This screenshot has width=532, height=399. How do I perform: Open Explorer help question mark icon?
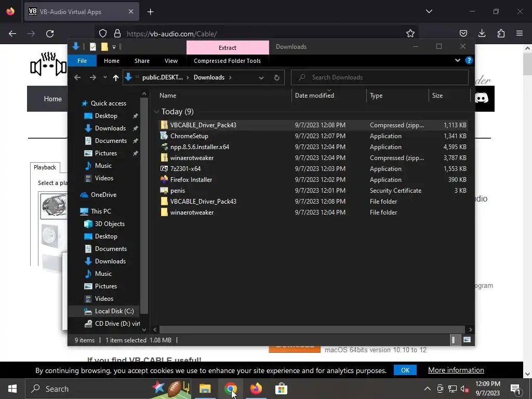469,60
